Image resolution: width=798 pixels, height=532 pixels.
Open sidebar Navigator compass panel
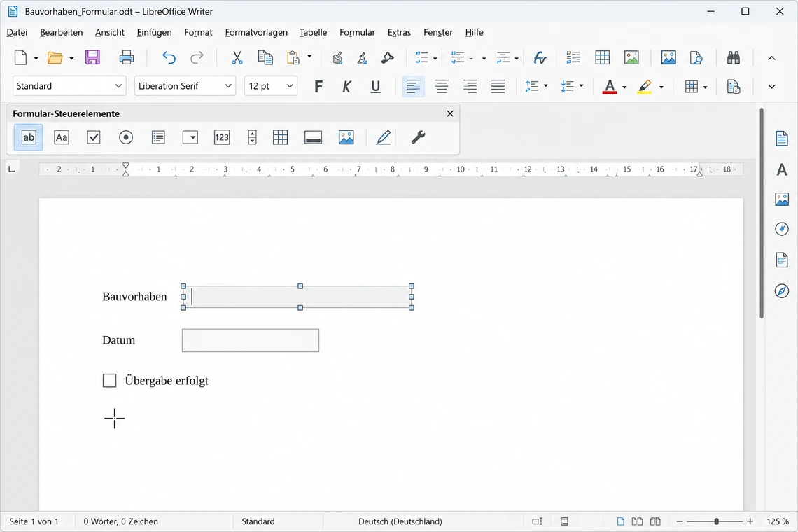pos(782,290)
